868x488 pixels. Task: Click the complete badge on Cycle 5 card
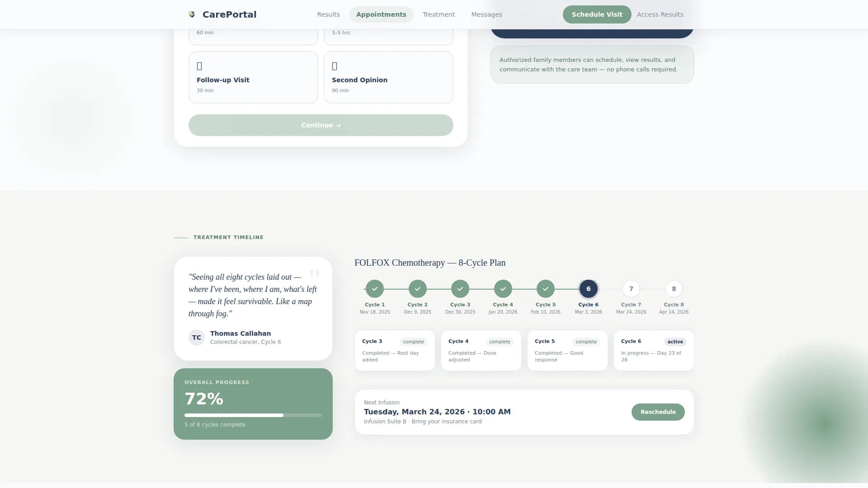click(586, 342)
